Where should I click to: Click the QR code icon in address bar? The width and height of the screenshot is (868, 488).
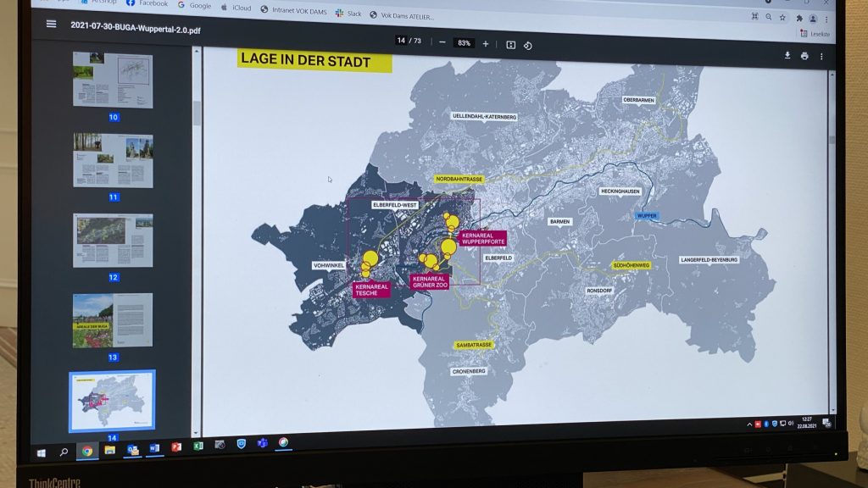tap(754, 17)
